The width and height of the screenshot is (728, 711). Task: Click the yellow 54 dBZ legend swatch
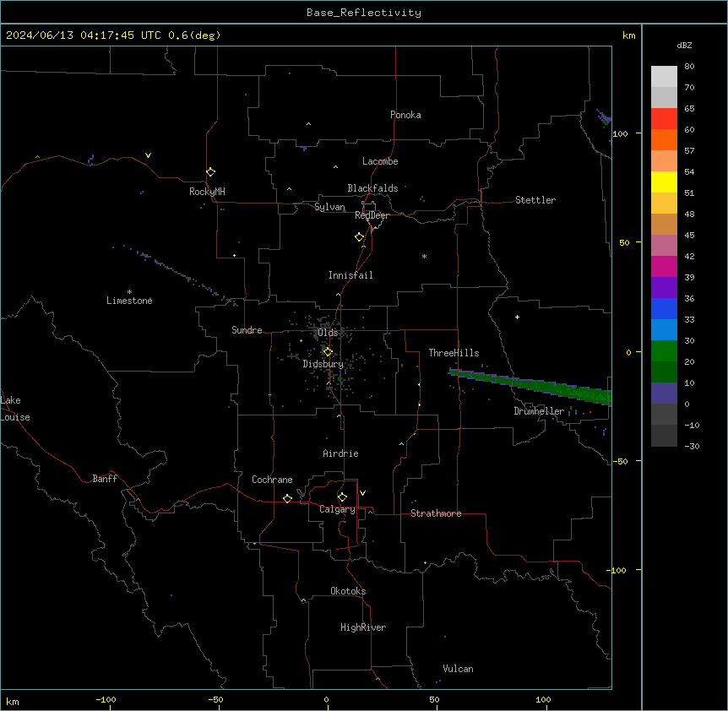[664, 182]
